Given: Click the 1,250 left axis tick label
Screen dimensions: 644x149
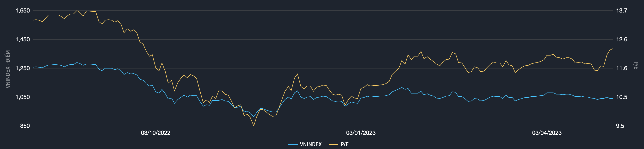Looking at the screenshot, I should coord(23,68).
